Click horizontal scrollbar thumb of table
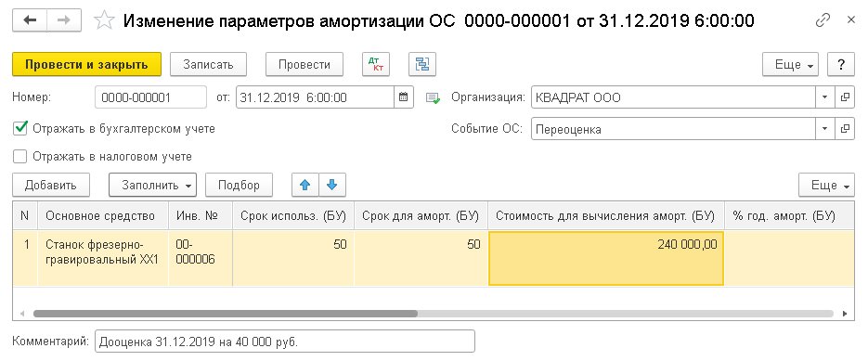Screen dimensions: 868x361 [226, 314]
